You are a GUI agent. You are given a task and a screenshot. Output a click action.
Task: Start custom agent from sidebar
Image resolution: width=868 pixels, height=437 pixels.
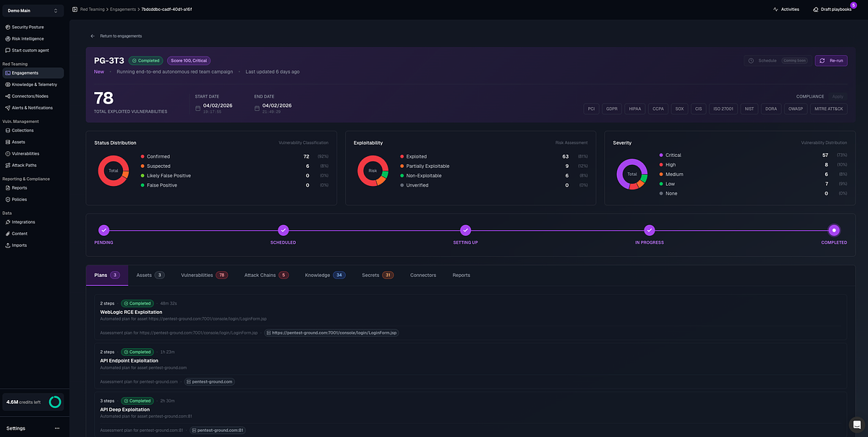(30, 50)
